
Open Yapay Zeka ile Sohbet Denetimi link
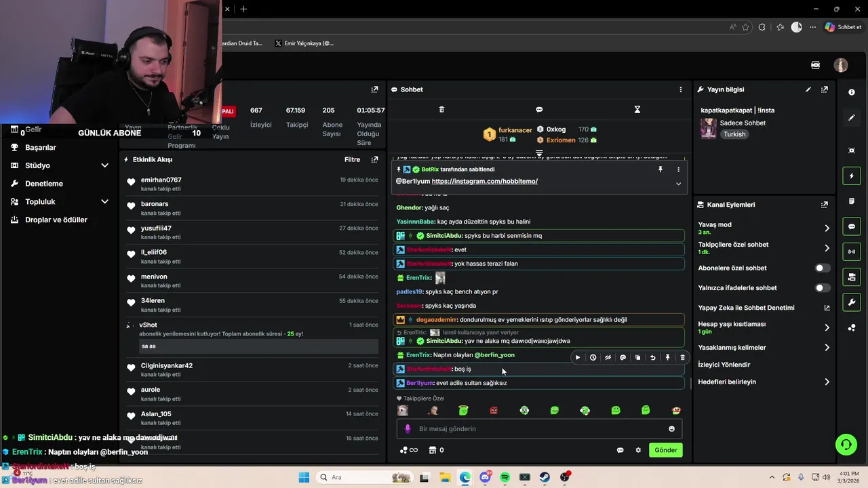click(x=764, y=308)
